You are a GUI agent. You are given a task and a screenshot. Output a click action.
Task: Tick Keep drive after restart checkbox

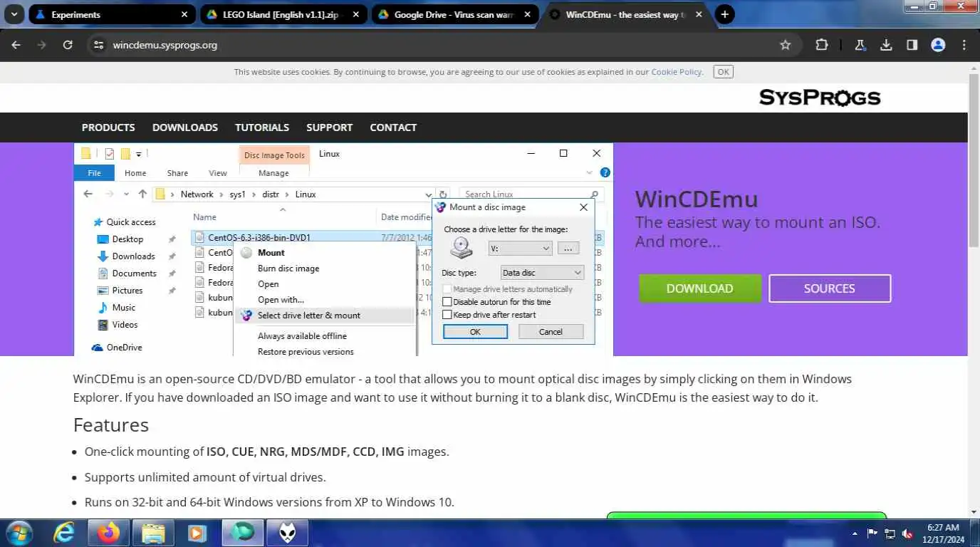[447, 315]
